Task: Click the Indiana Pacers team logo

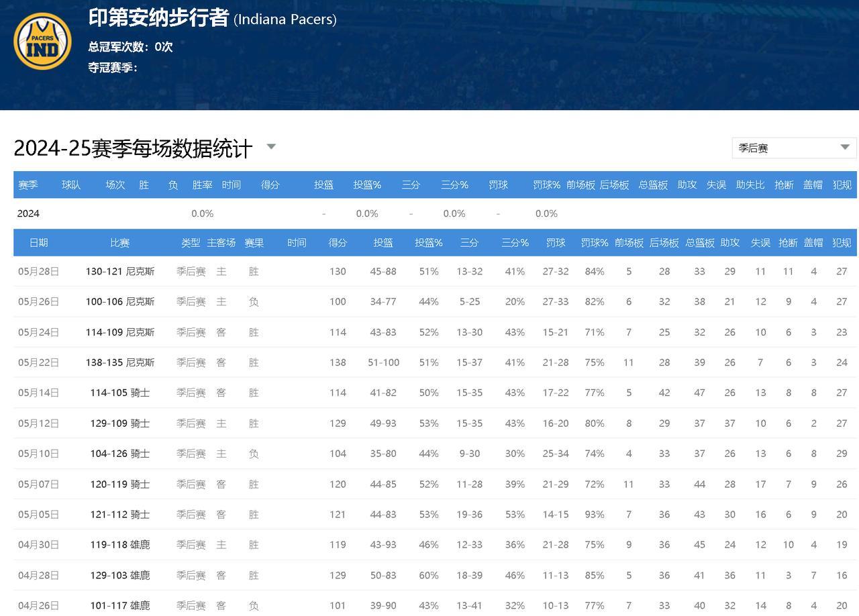Action: [x=42, y=41]
